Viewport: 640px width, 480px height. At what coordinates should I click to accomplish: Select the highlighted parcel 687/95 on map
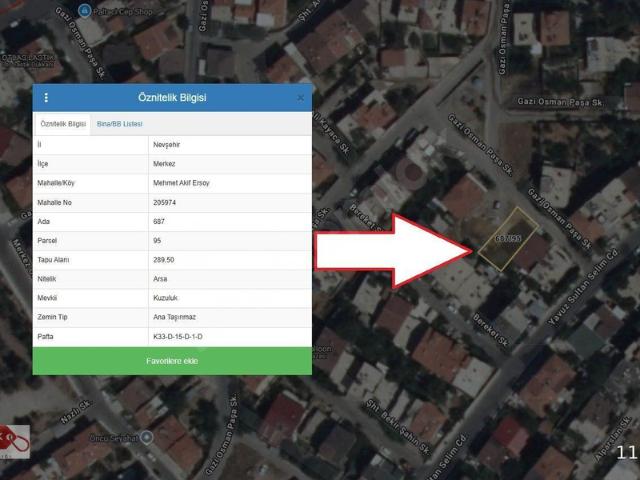[x=508, y=239]
